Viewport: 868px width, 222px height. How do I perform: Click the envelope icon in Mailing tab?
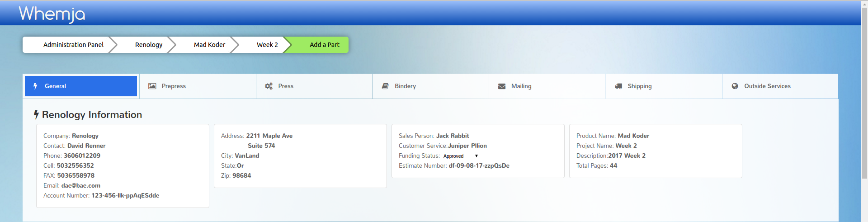(x=502, y=86)
